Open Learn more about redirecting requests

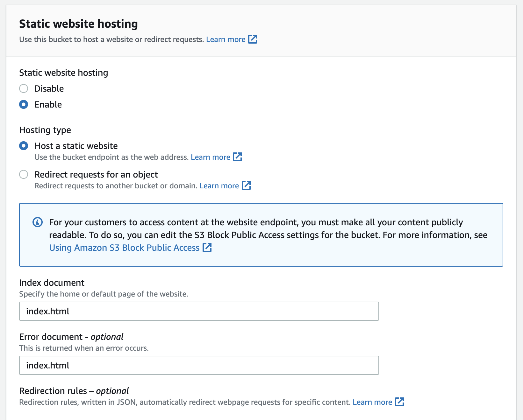(x=219, y=186)
